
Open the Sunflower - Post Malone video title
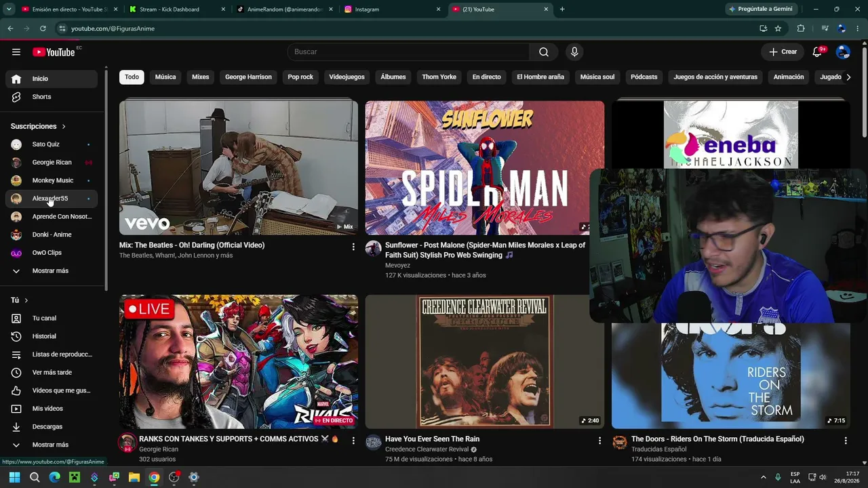(x=485, y=250)
